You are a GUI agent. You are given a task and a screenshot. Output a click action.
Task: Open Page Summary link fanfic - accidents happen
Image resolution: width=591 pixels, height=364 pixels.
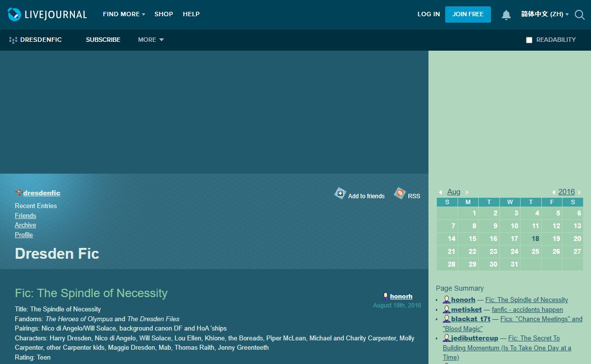click(527, 309)
